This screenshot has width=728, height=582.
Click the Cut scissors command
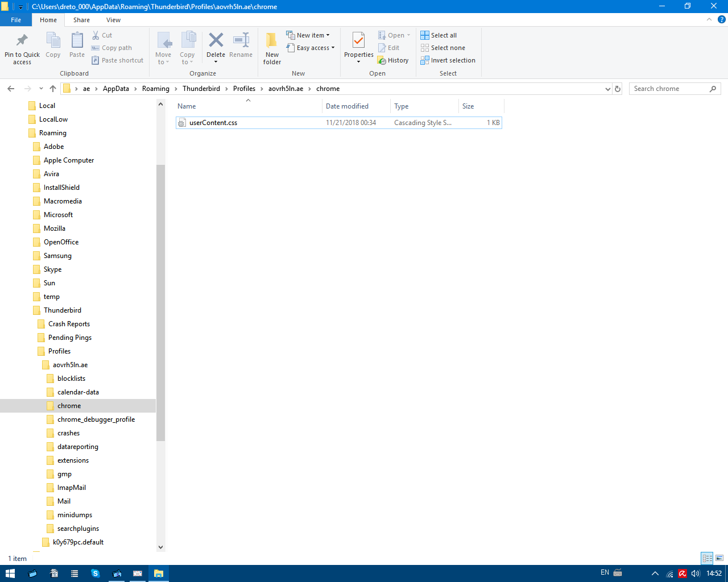point(102,35)
